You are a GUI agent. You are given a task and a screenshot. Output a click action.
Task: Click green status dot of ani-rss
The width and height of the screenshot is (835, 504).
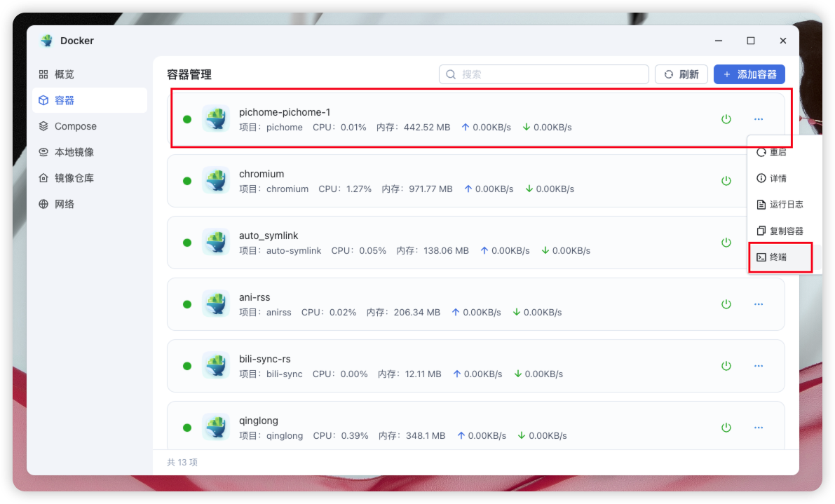click(x=187, y=304)
